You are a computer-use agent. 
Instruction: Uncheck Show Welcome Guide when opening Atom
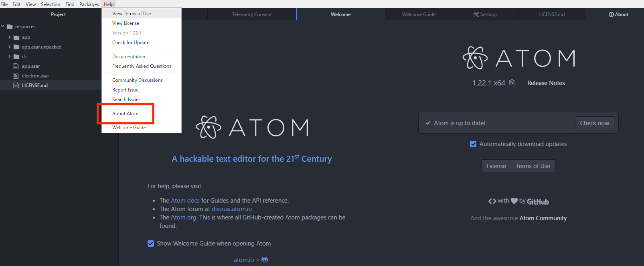151,244
